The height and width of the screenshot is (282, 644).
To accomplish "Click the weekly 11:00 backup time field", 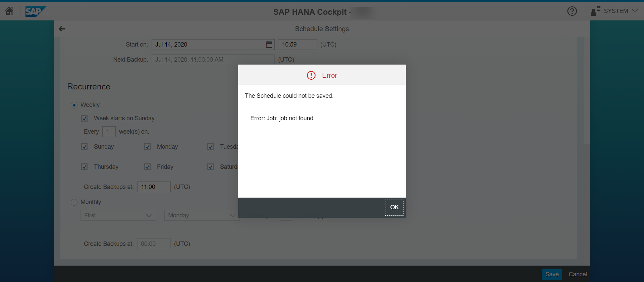I will pos(154,187).
